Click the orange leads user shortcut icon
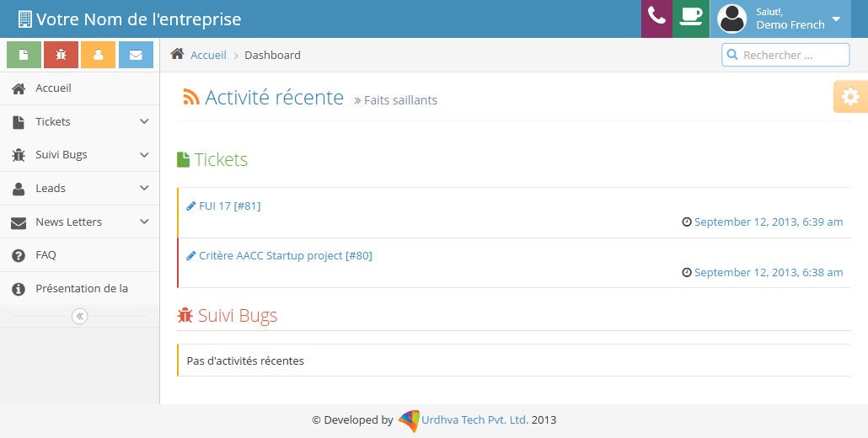Image resolution: width=868 pixels, height=438 pixels. (98, 55)
